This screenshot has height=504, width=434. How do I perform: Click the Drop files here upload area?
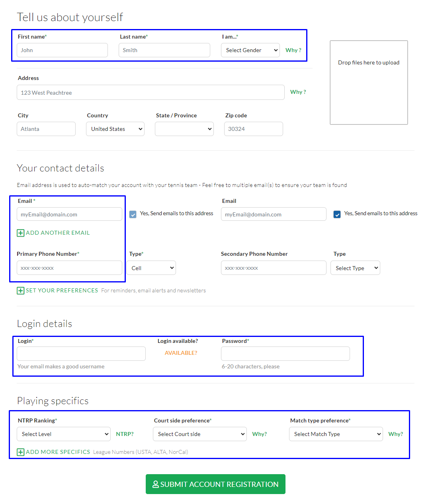(369, 82)
